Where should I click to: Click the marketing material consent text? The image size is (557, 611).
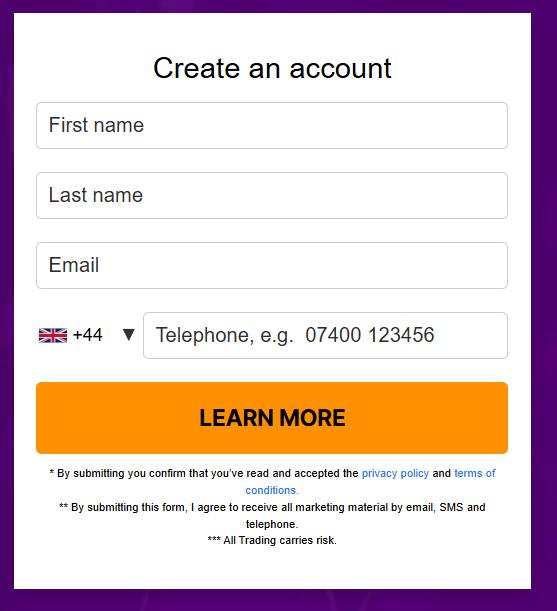pos(272,516)
